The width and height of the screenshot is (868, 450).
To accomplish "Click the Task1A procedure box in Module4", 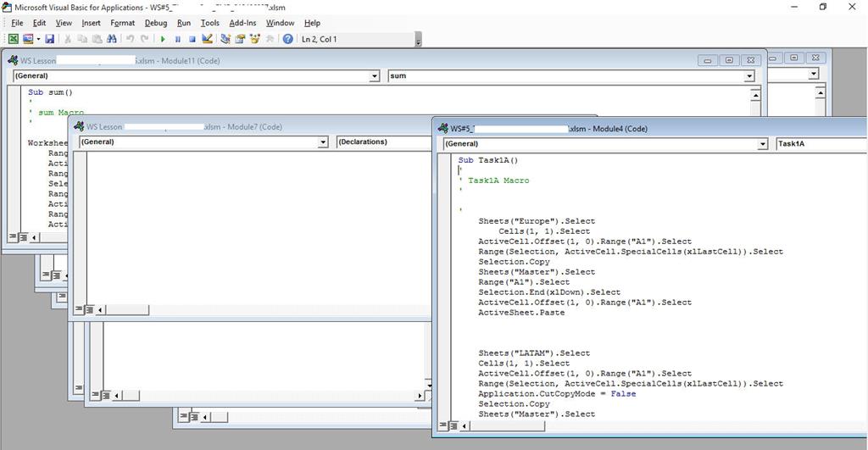I will pyautogui.click(x=821, y=144).
